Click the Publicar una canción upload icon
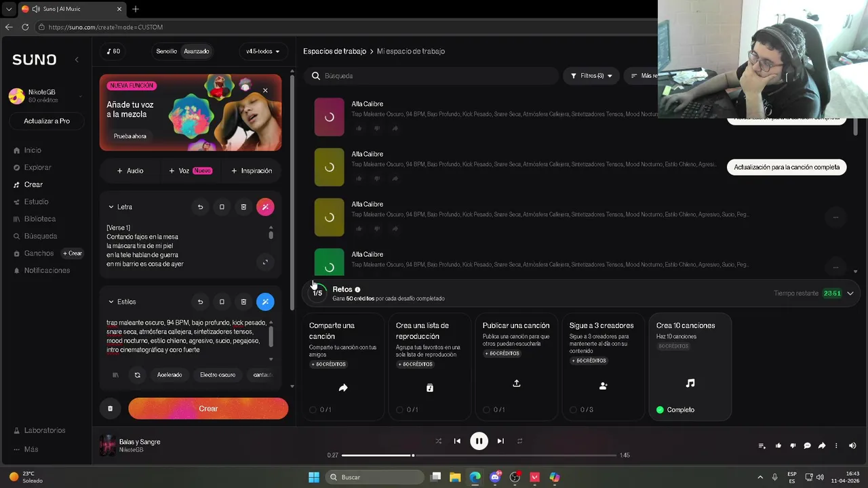 point(517,384)
